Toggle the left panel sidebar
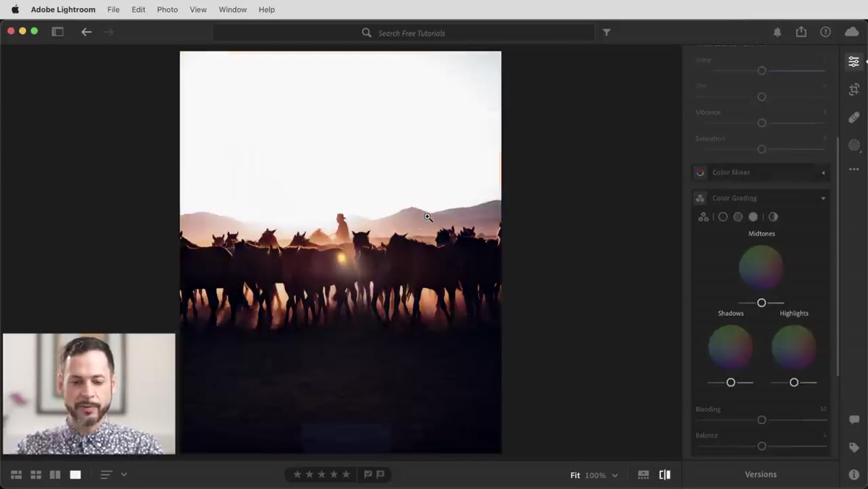Viewport: 868px width, 489px height. [57, 32]
